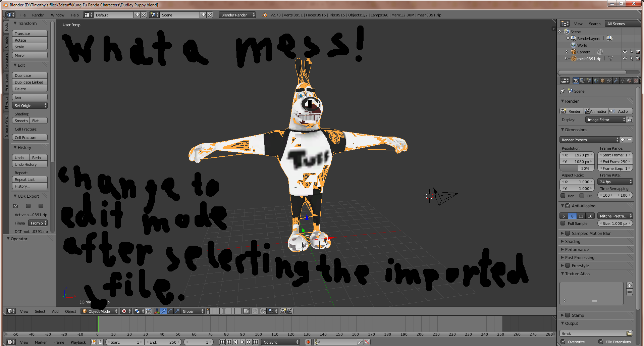This screenshot has height=346, width=644.
Task: Open the Window menu
Action: [x=57, y=15]
